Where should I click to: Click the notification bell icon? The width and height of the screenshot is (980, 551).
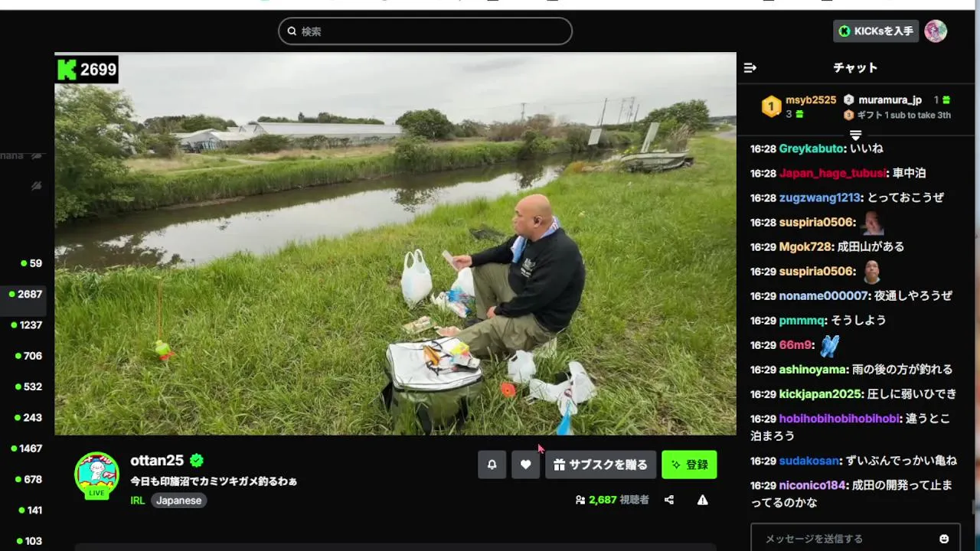[x=492, y=465]
